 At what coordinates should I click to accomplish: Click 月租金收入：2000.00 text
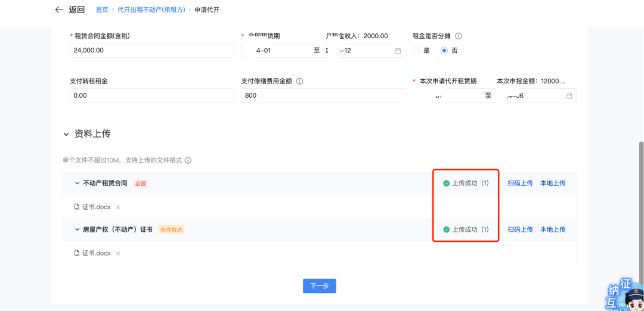[x=357, y=36]
